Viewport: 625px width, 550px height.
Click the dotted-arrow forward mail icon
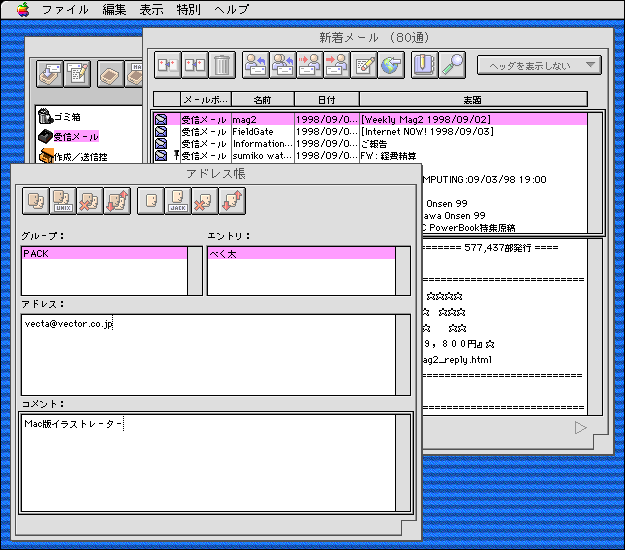(310, 65)
